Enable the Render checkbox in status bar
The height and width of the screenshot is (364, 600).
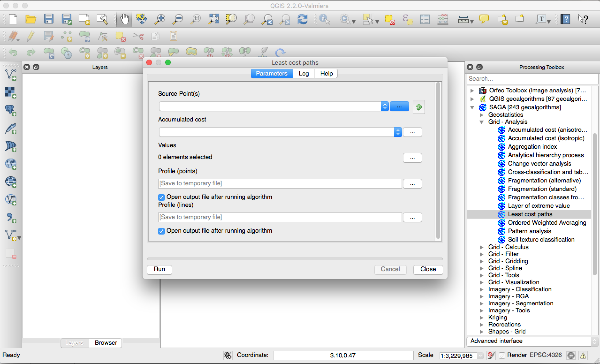(502, 355)
